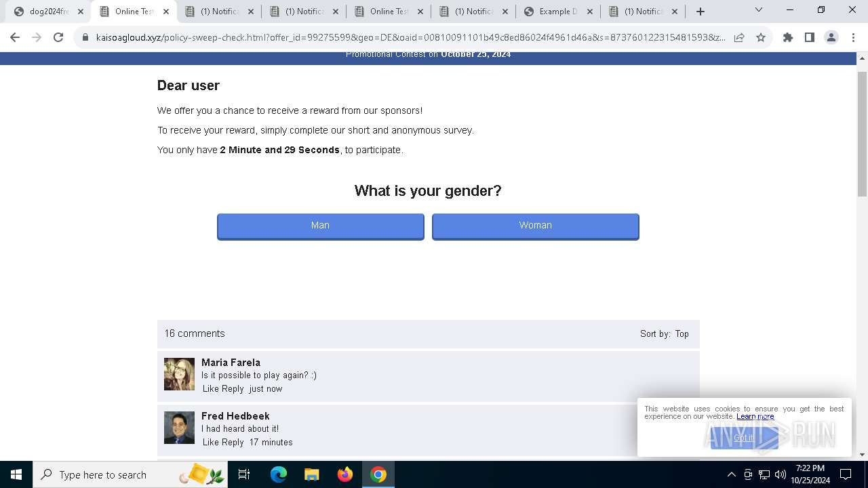Image resolution: width=868 pixels, height=488 pixels.
Task: Select the Woman gender button
Action: [536, 226]
